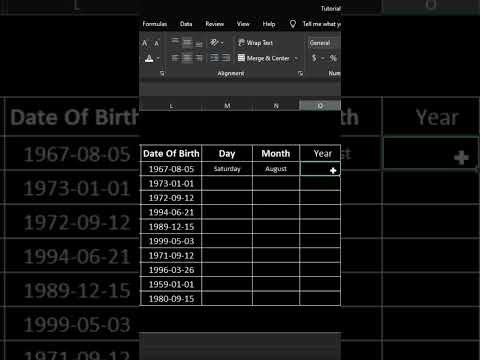Open the Font Color dropdown arrow

pos(158,59)
